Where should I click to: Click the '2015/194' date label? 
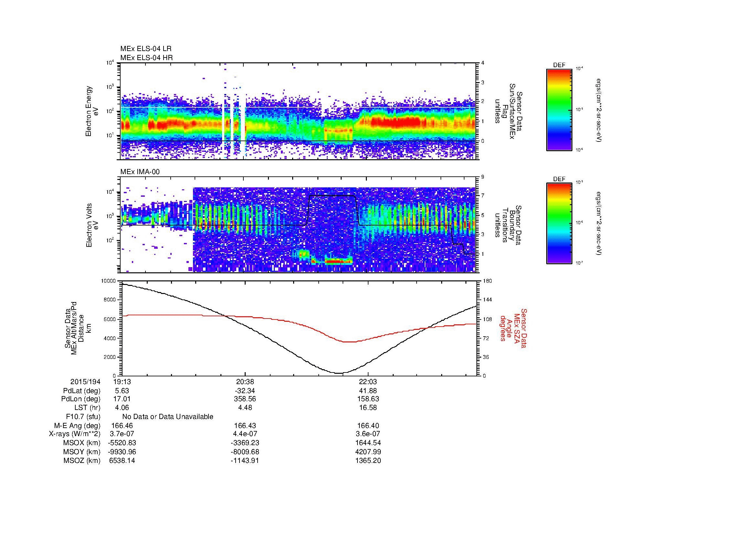85,382
